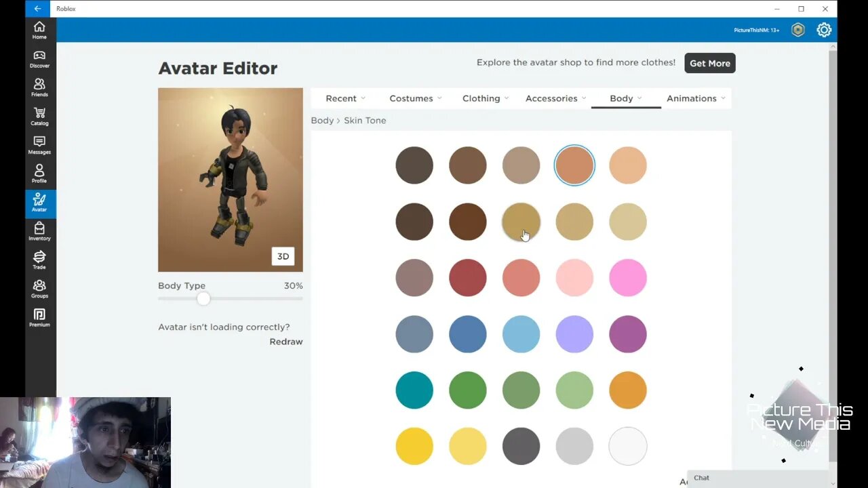The width and height of the screenshot is (868, 488).
Task: Open Inventory in the sidebar
Action: pos(39,232)
